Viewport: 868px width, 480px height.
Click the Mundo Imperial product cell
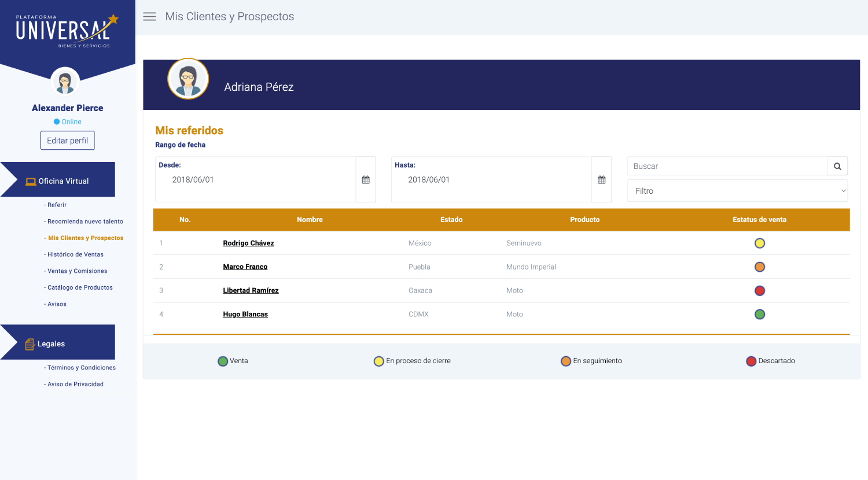(x=531, y=267)
